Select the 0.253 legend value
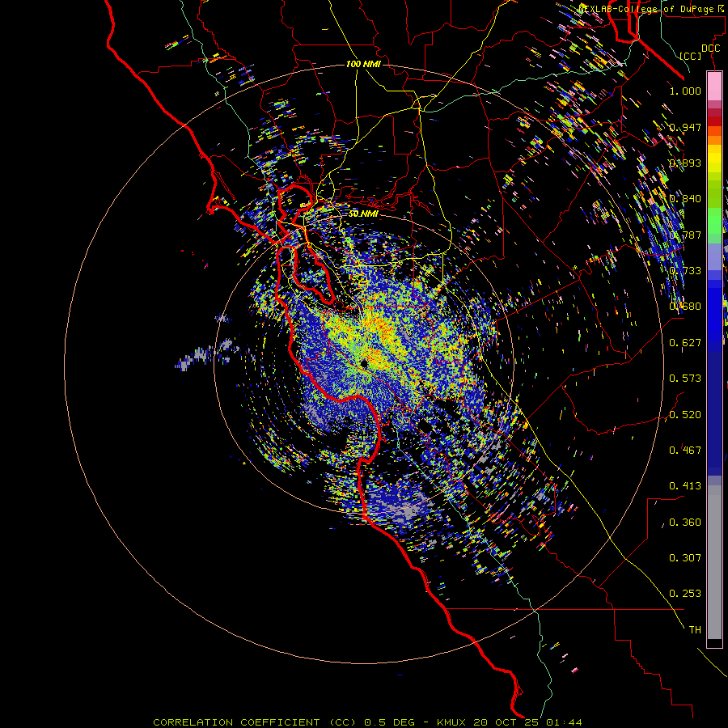728x728 pixels. click(685, 594)
